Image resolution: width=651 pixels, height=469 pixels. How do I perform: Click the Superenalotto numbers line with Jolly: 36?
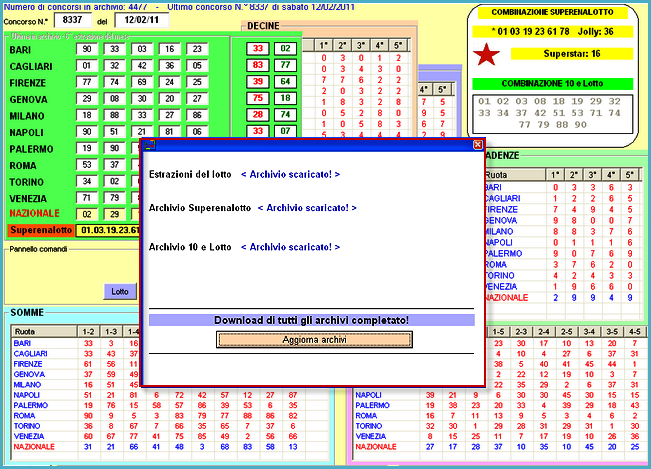(553, 32)
